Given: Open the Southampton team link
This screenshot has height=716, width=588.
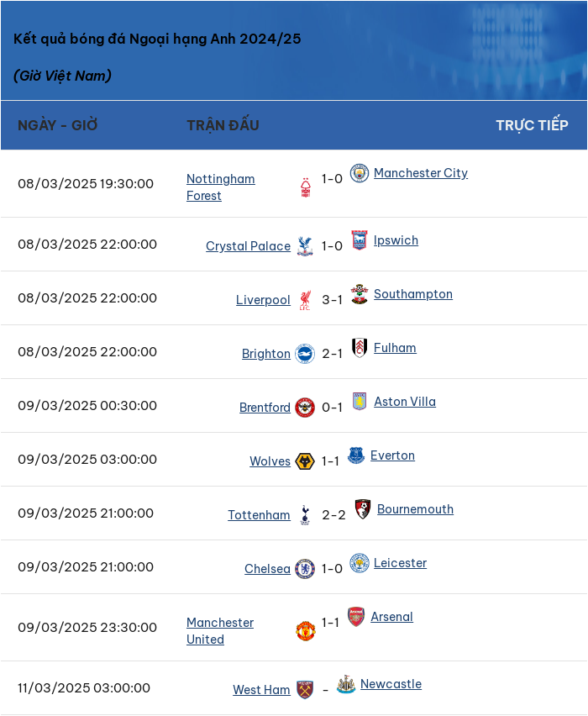Looking at the screenshot, I should point(413,294).
